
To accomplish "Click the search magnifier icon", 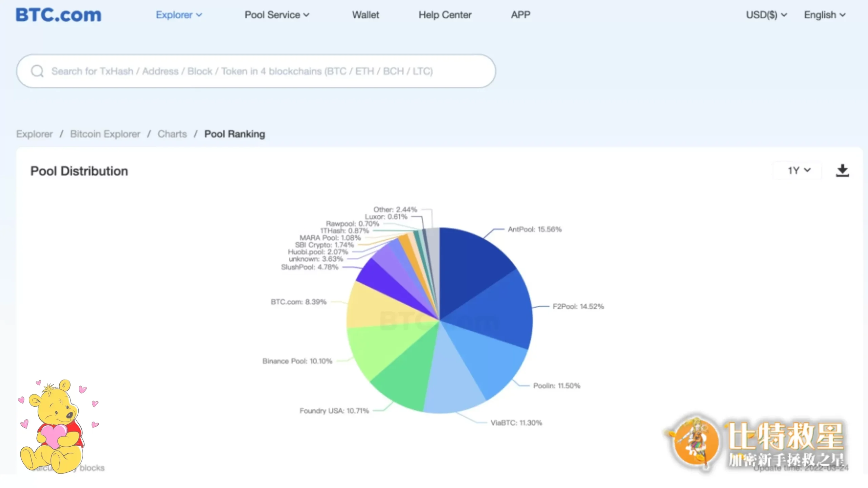I will point(37,71).
